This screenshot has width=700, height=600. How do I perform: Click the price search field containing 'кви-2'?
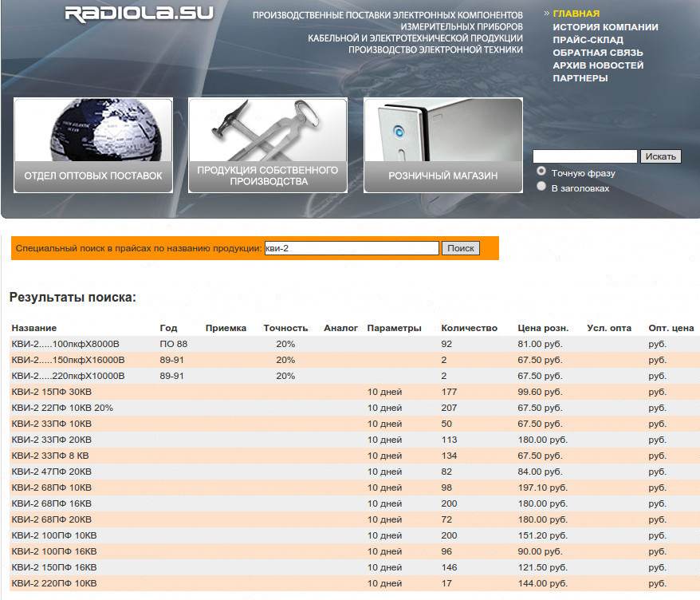click(352, 248)
